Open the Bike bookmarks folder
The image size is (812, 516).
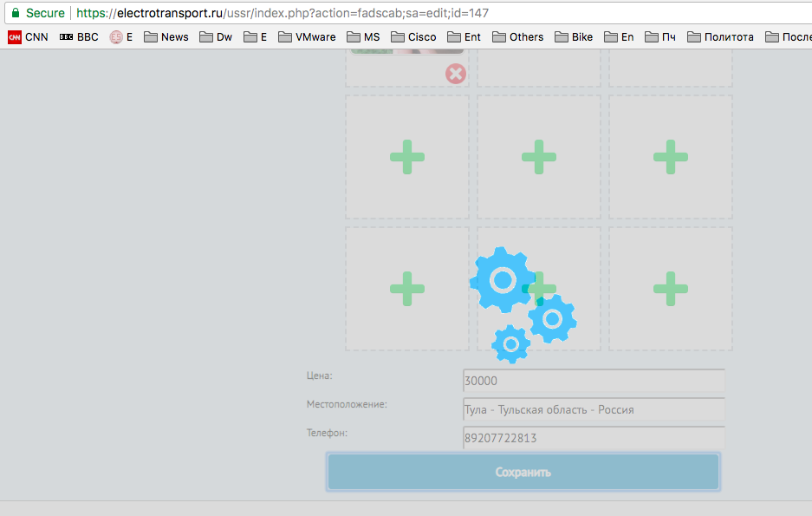[574, 37]
